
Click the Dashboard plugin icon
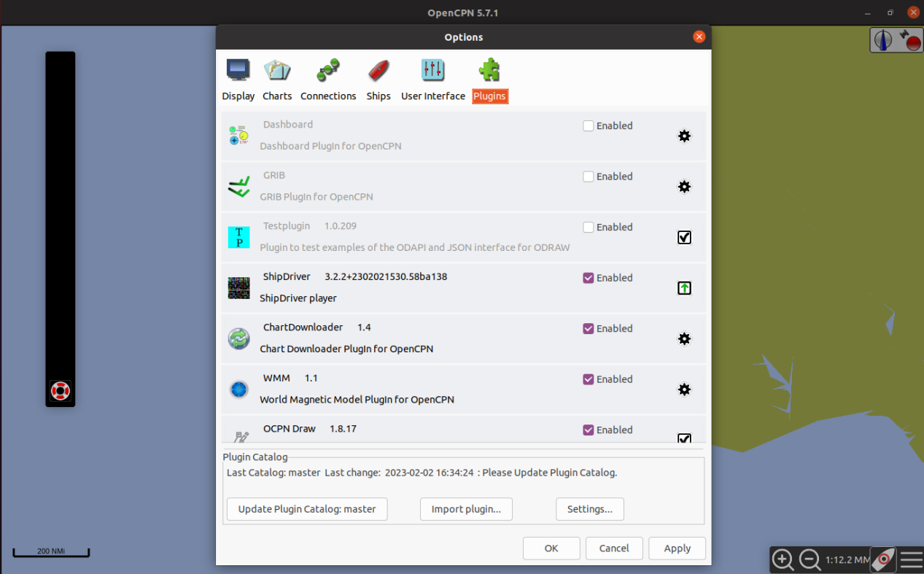(238, 136)
